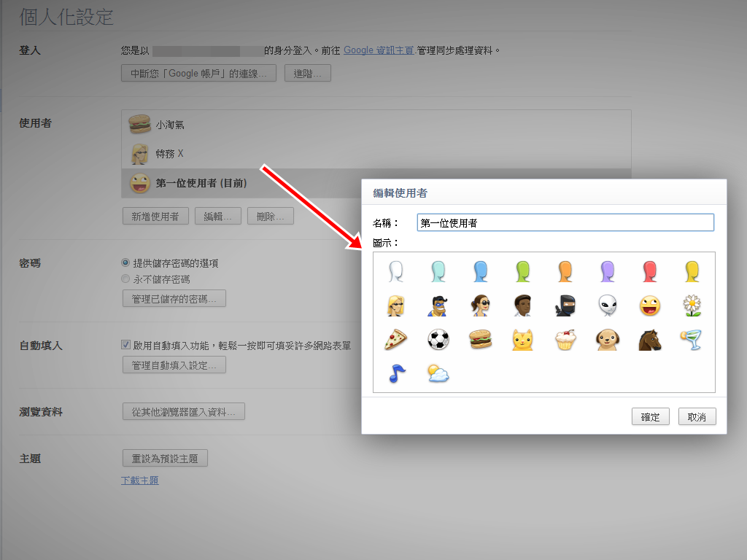This screenshot has width=747, height=560.
Task: Click 確定 button in edit user dialog
Action: click(650, 416)
